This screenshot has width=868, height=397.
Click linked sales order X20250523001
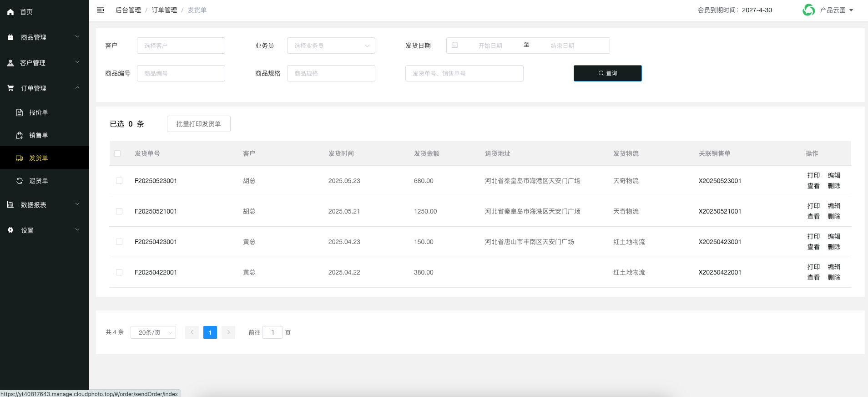click(720, 181)
